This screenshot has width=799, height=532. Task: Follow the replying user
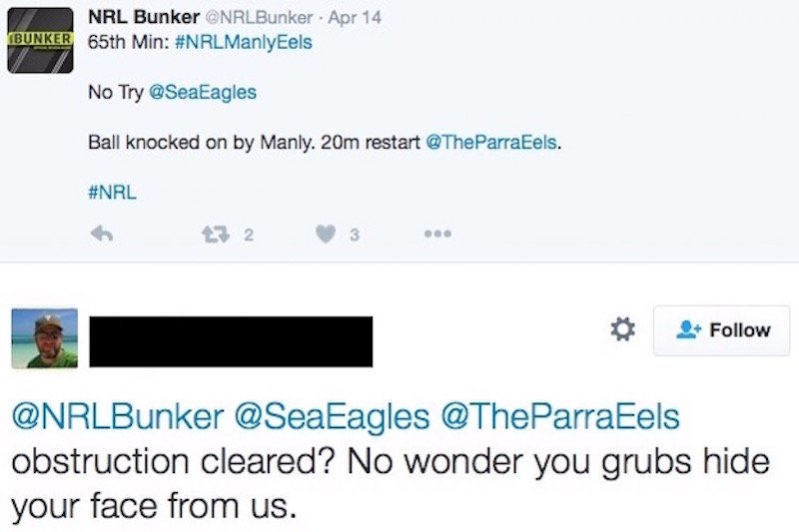coord(721,330)
